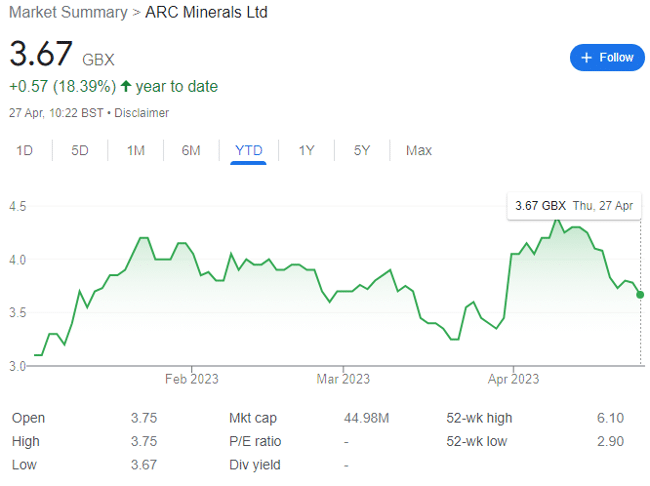The width and height of the screenshot is (650, 486).
Task: Click the Div yield label
Action: [x=255, y=465]
